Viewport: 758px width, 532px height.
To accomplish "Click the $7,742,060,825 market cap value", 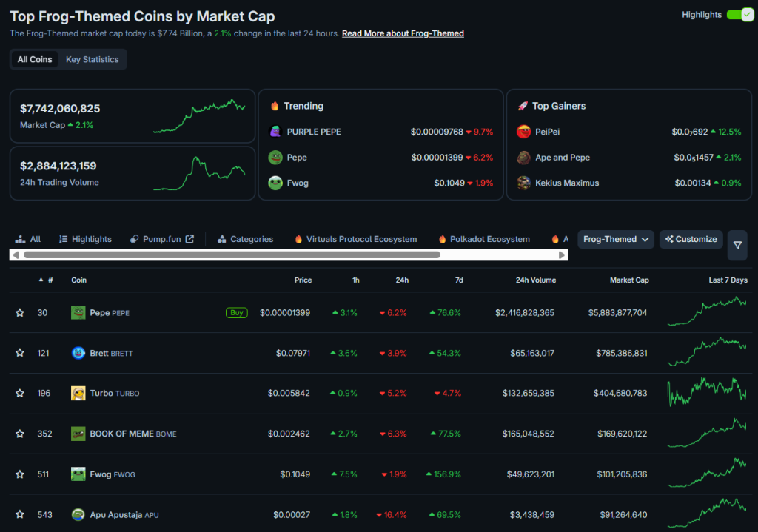I will [60, 109].
